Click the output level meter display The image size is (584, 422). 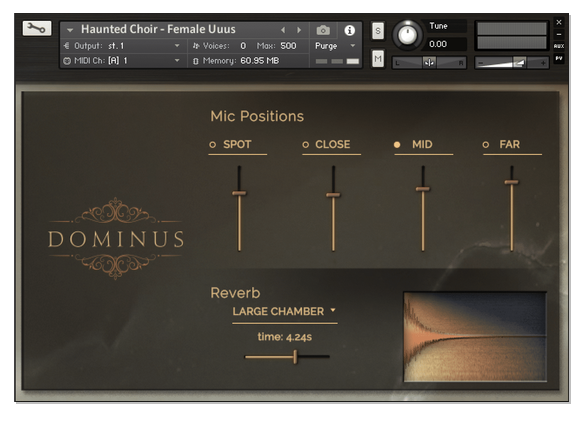point(512,35)
